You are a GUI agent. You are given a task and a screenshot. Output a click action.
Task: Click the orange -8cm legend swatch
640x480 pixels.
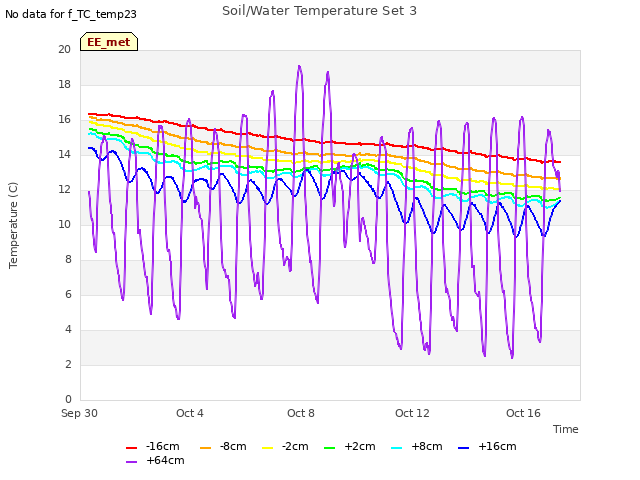[205, 448]
